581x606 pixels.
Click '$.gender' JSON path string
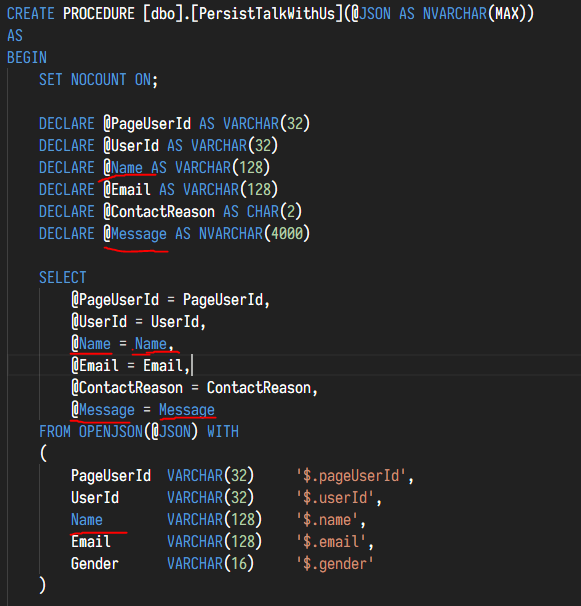[x=335, y=564]
